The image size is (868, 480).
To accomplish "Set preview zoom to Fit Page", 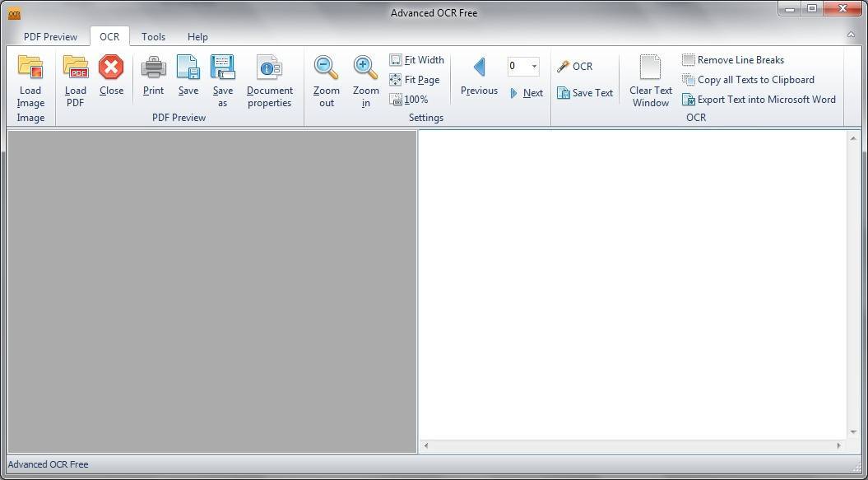I will (x=415, y=79).
